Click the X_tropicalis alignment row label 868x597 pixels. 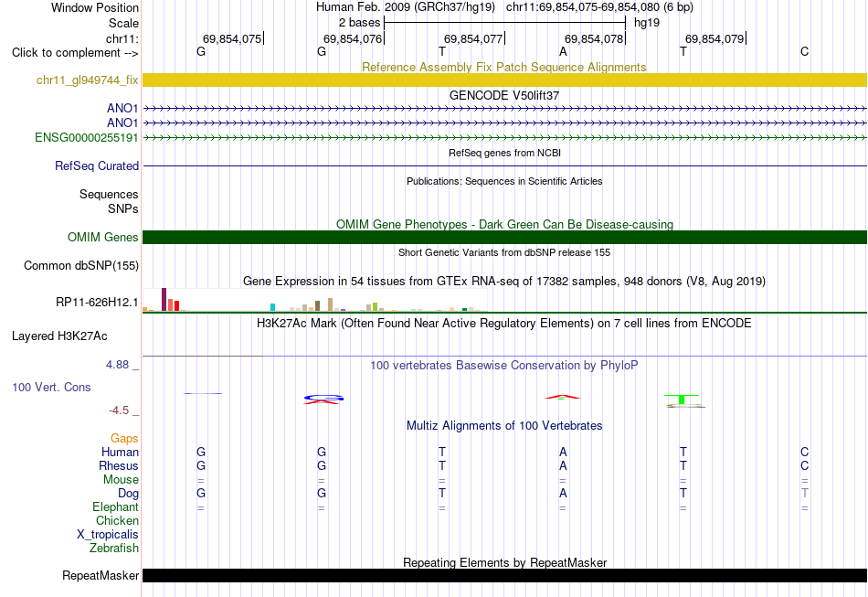tap(108, 535)
